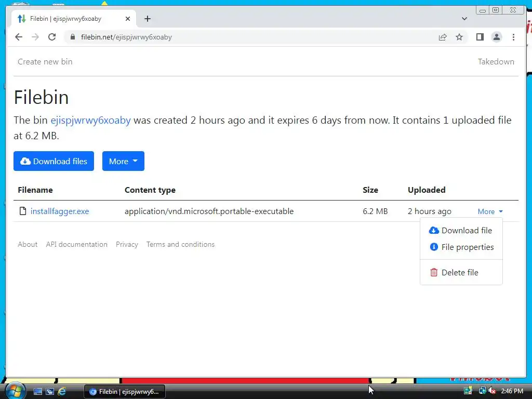
Task: Open Terms and conditions footer link
Action: [x=180, y=244]
